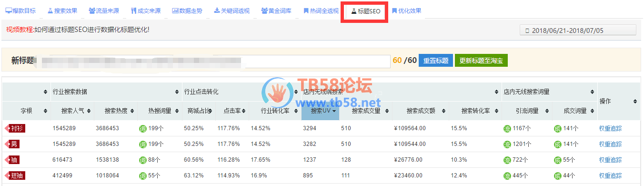Click the 行业点击转化 group header

coord(241,92)
